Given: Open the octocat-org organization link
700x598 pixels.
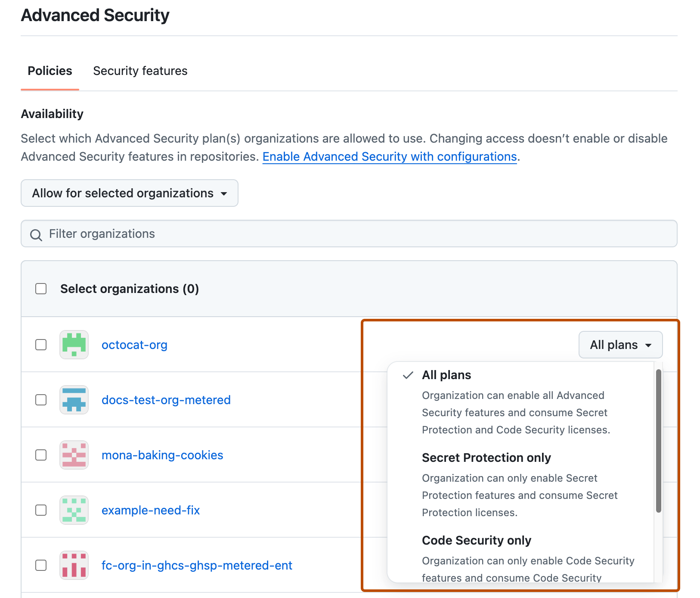Looking at the screenshot, I should click(134, 345).
